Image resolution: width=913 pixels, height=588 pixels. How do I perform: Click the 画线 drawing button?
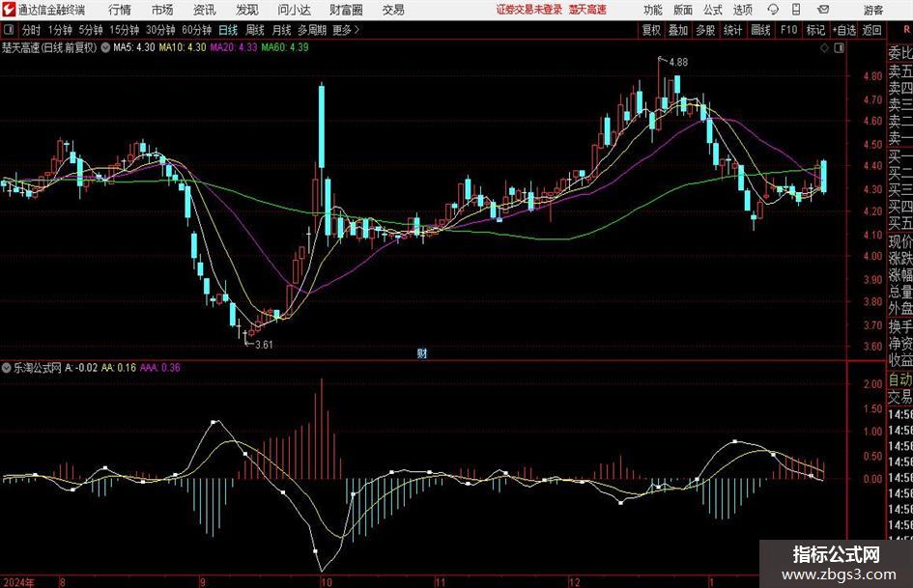coord(760,30)
